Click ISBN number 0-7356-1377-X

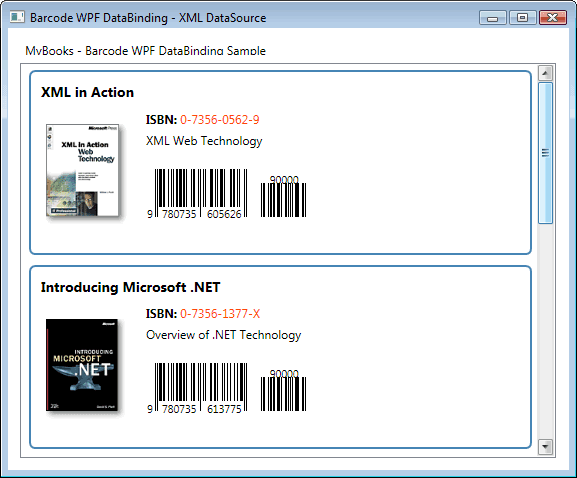point(220,314)
